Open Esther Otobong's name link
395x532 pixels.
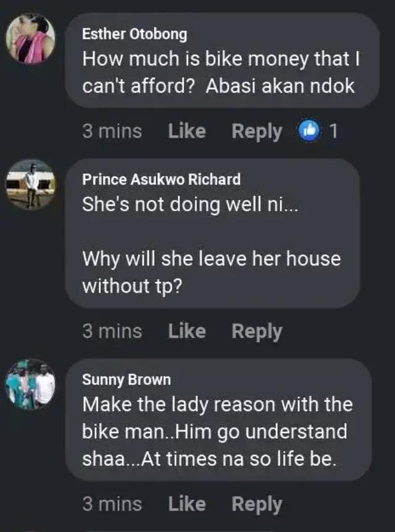(x=135, y=34)
